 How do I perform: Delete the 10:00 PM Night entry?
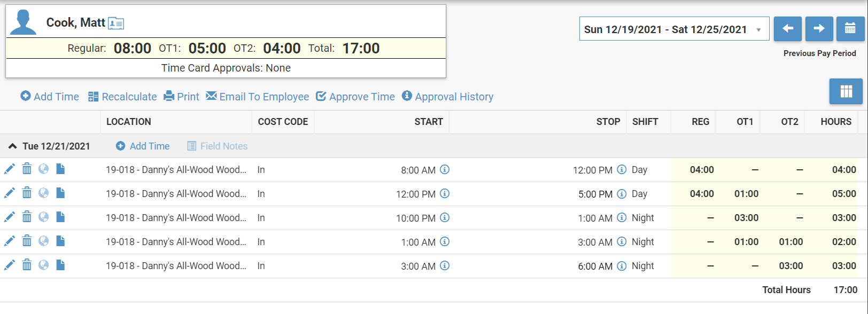click(x=27, y=217)
